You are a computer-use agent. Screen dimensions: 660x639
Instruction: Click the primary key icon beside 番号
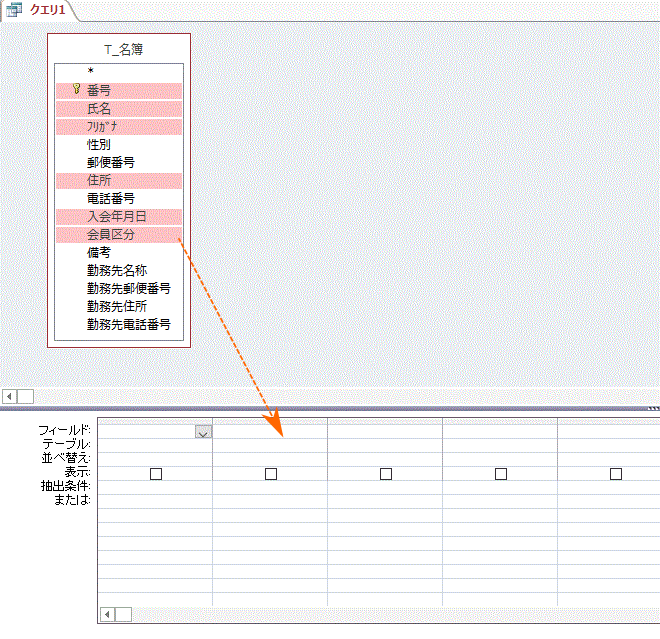77,89
